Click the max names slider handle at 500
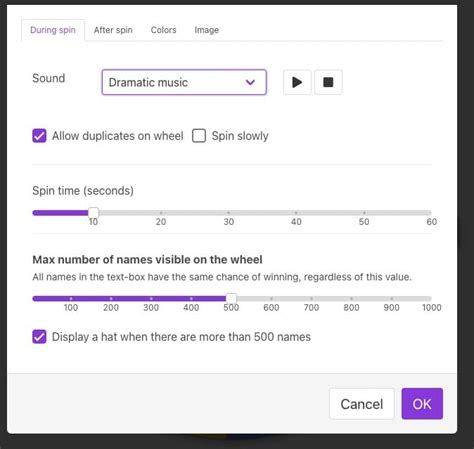The image size is (474, 449). click(x=231, y=298)
